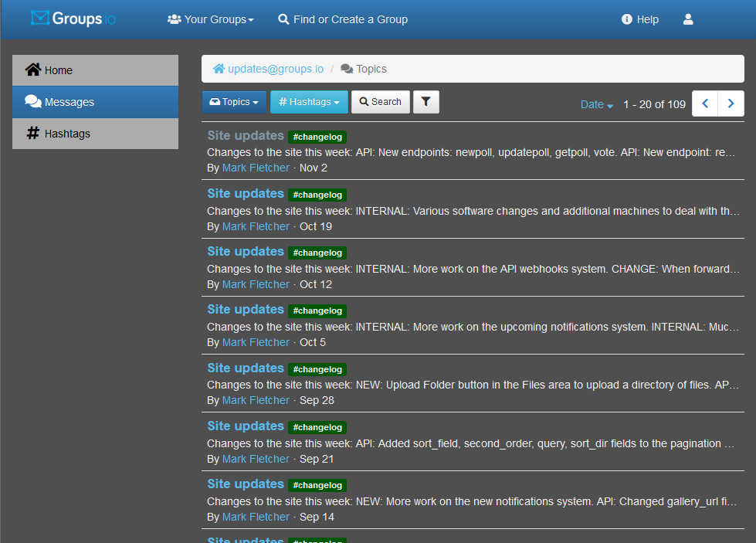The image size is (756, 543).
Task: Open the Oct 5 Site updates topic
Action: click(x=246, y=309)
